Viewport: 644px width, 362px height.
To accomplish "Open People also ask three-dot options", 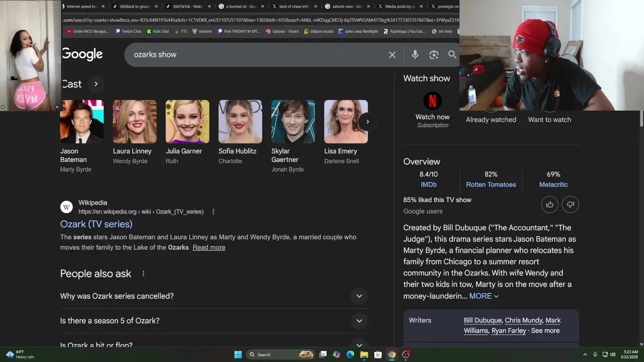I will click(143, 274).
